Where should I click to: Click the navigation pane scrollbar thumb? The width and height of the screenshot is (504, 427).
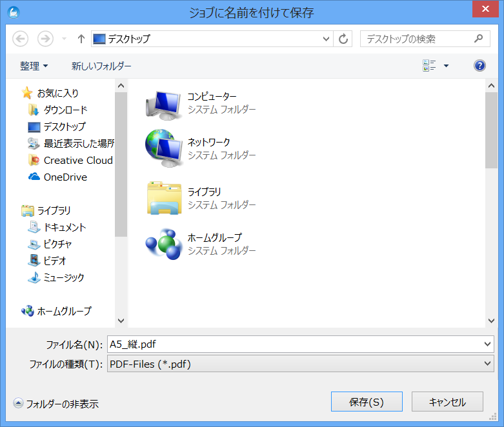click(x=121, y=164)
